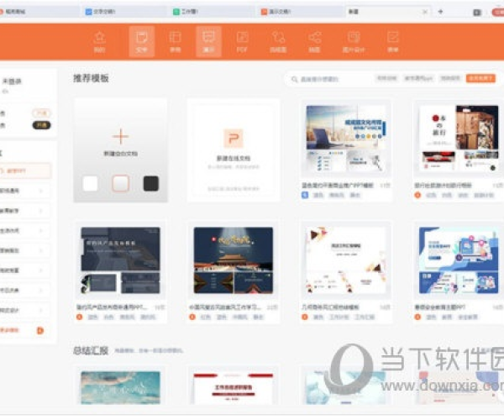Expand the chevron of fifth sidebar category row
This screenshot has width=504, height=420.
[41, 270]
